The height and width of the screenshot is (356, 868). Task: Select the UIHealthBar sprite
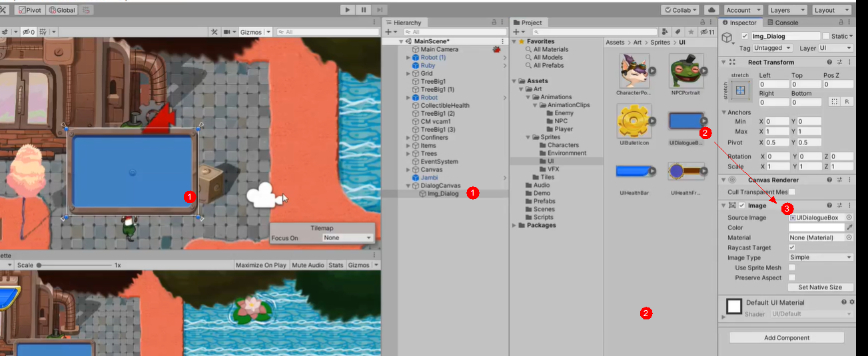(634, 171)
